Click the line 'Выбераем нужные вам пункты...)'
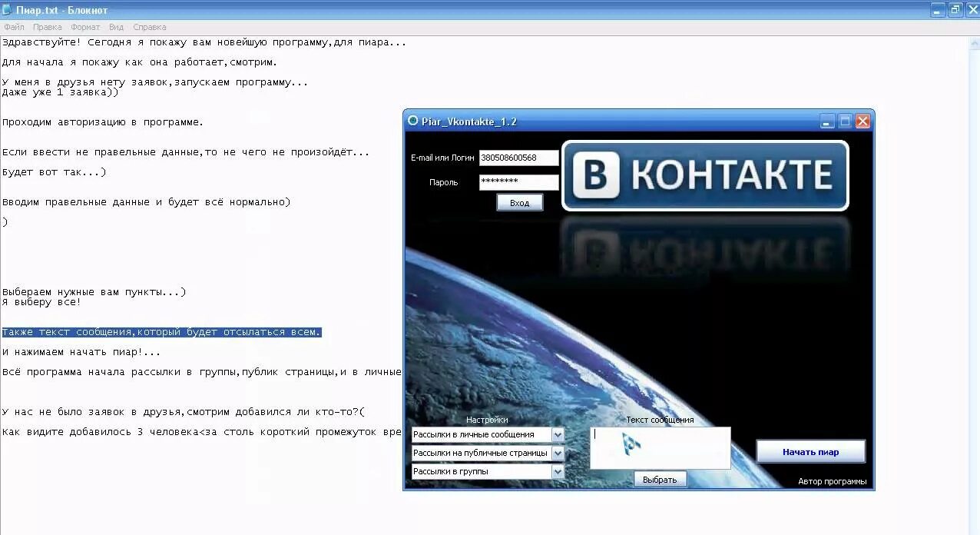This screenshot has width=980, height=535. pos(94,292)
